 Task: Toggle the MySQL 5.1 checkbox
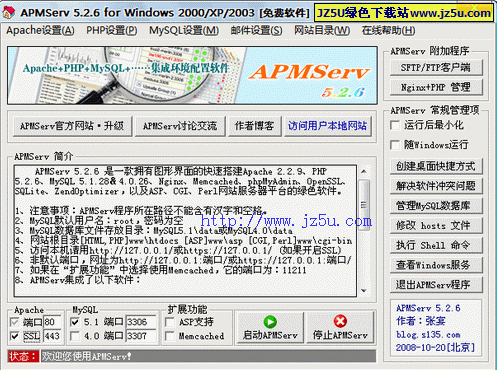(75, 322)
